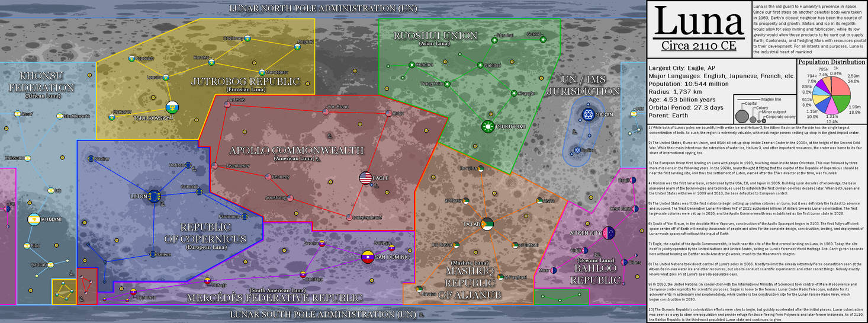The height and width of the screenshot is (323, 868).
Task: Click the Population: 10.544 million line
Action: (x=689, y=84)
